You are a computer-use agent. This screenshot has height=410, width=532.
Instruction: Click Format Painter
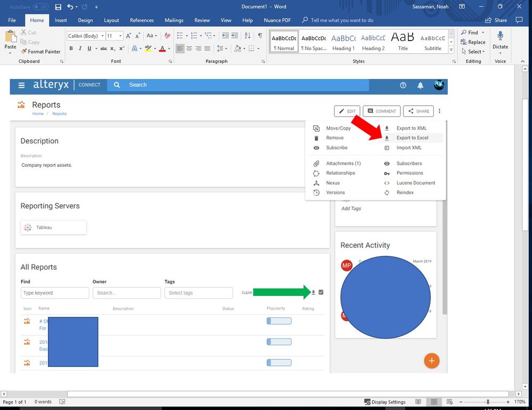point(41,52)
